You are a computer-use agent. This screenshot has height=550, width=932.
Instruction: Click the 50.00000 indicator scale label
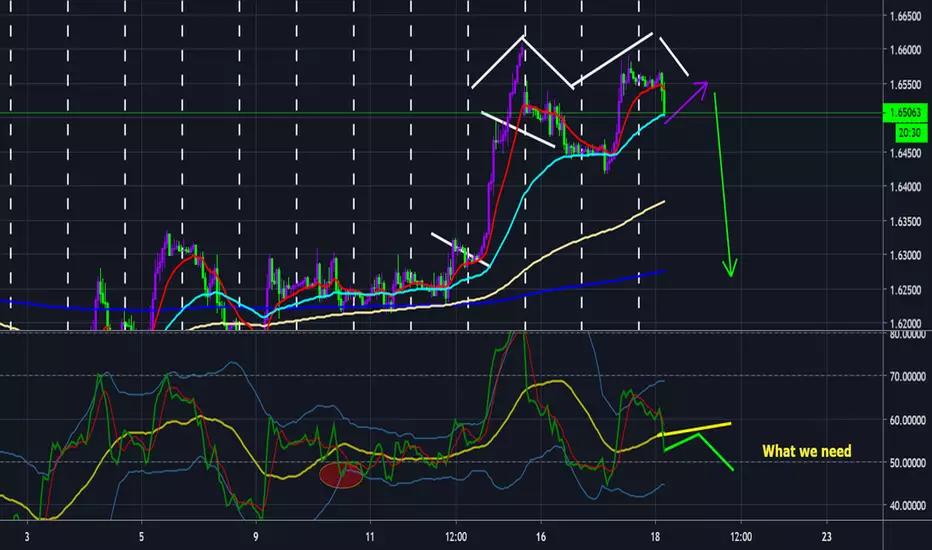click(x=908, y=463)
